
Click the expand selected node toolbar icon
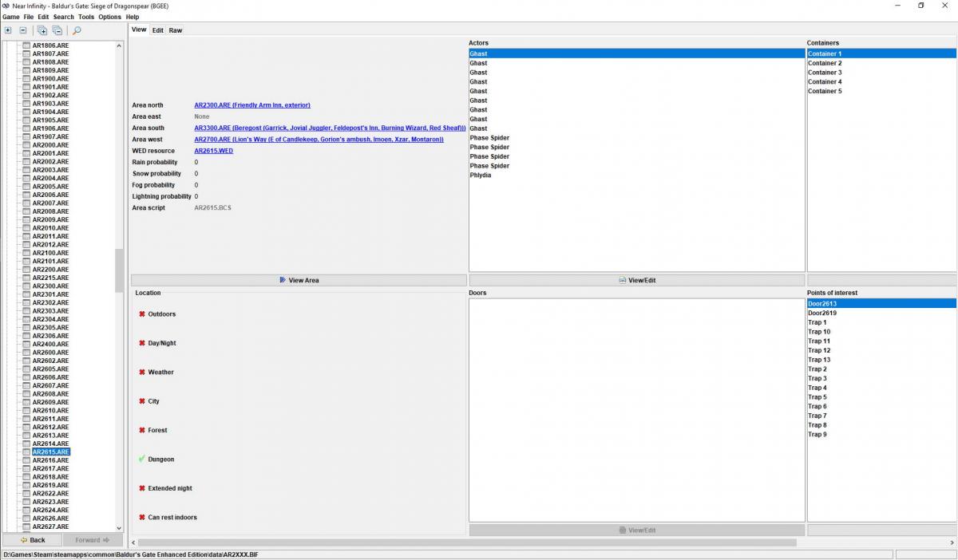click(8, 30)
